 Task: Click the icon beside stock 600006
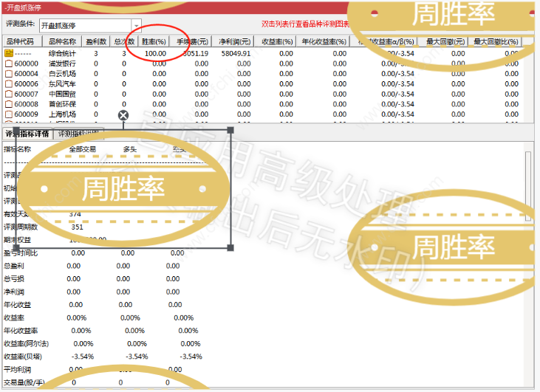pyautogui.click(x=9, y=84)
